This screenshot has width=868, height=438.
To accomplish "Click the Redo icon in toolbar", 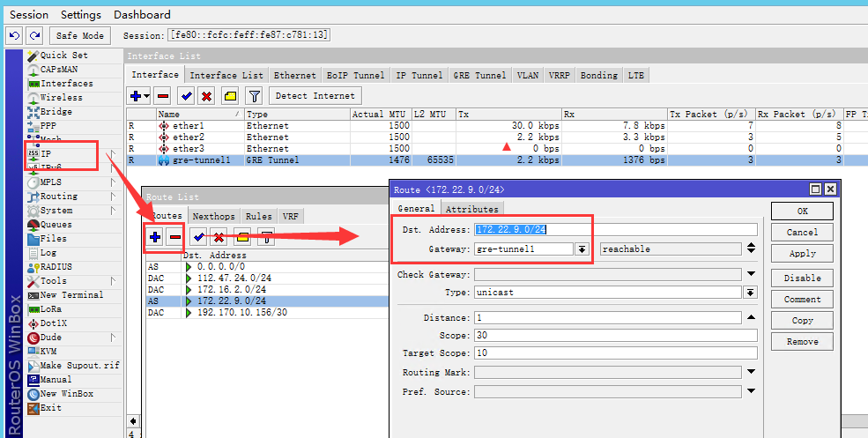I will point(35,35).
